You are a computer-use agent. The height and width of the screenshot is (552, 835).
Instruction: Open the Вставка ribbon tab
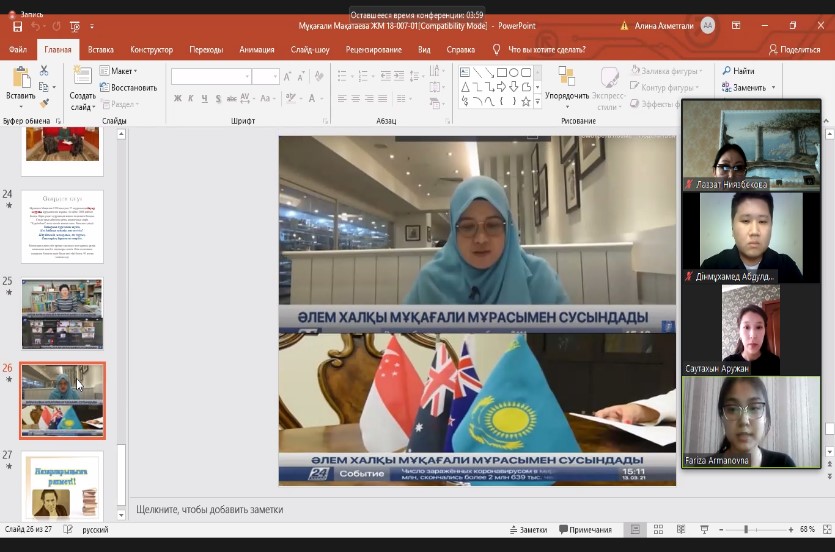[100, 49]
